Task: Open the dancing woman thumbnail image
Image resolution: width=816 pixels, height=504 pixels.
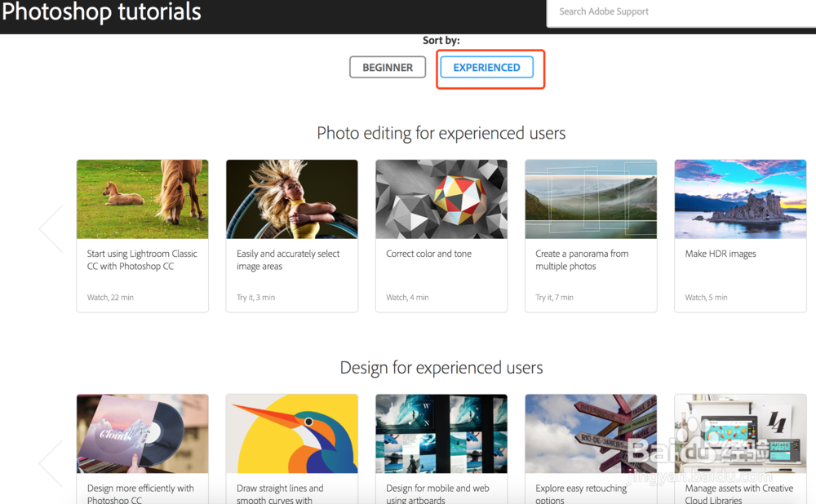Action: click(x=292, y=199)
